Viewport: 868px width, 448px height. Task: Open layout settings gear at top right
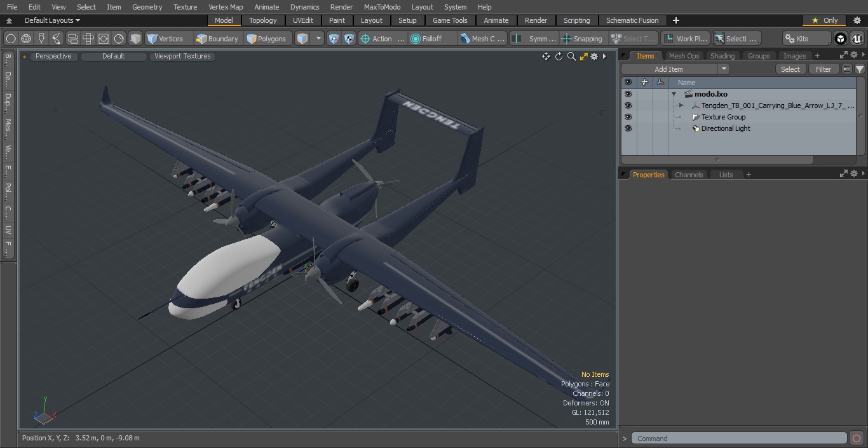pos(857,20)
